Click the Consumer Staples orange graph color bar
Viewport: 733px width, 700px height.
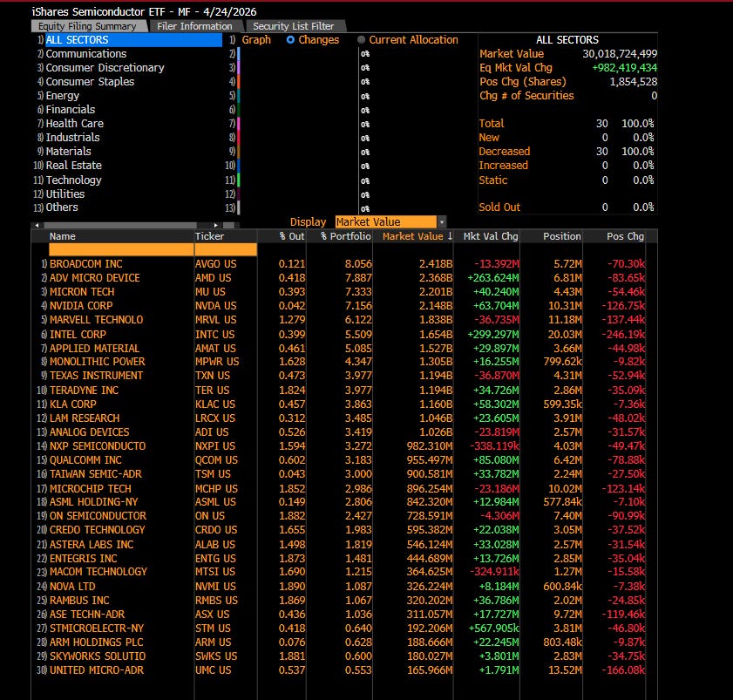[239, 82]
